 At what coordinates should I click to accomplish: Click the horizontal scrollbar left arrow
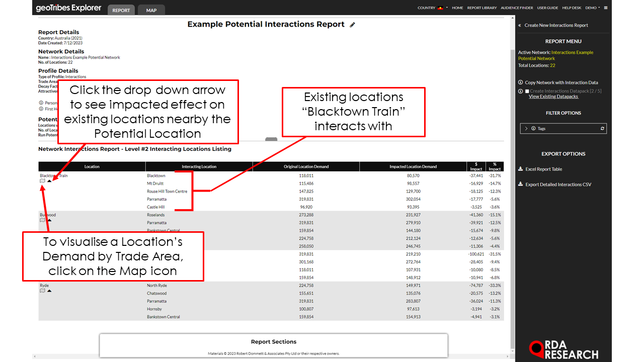click(35, 357)
